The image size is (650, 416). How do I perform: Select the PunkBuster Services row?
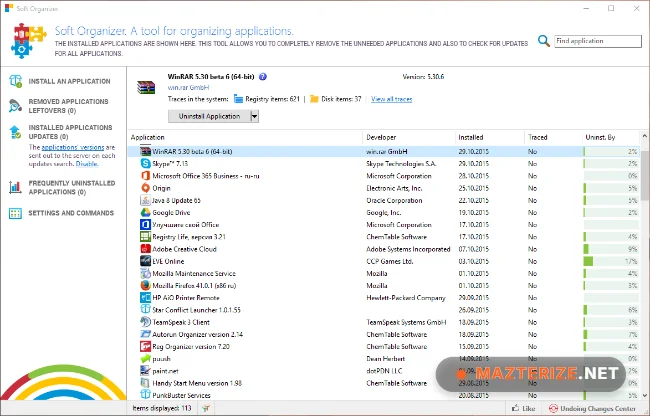pyautogui.click(x=383, y=395)
